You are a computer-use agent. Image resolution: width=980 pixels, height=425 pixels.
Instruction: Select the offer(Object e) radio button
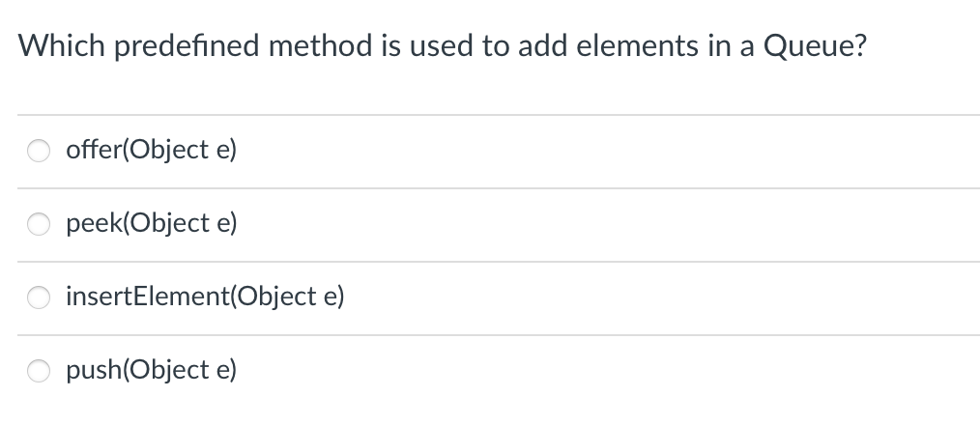pyautogui.click(x=39, y=151)
